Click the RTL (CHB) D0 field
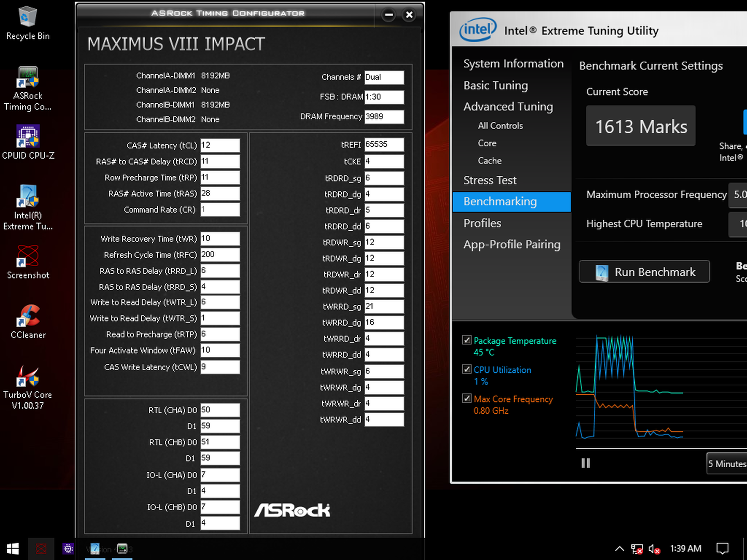This screenshot has width=747, height=560. (x=220, y=442)
